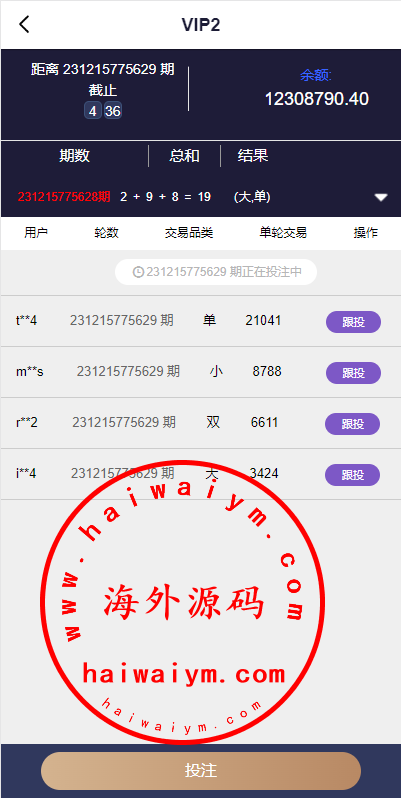The height and width of the screenshot is (798, 401).
Task: Go back using the left arrow
Action: 24,24
